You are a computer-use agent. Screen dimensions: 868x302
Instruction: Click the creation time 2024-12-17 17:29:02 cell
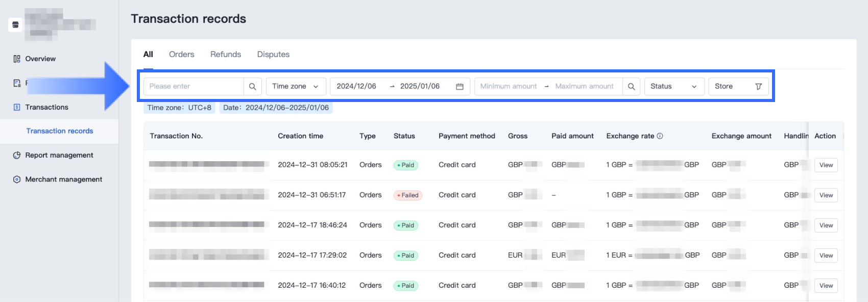click(312, 255)
